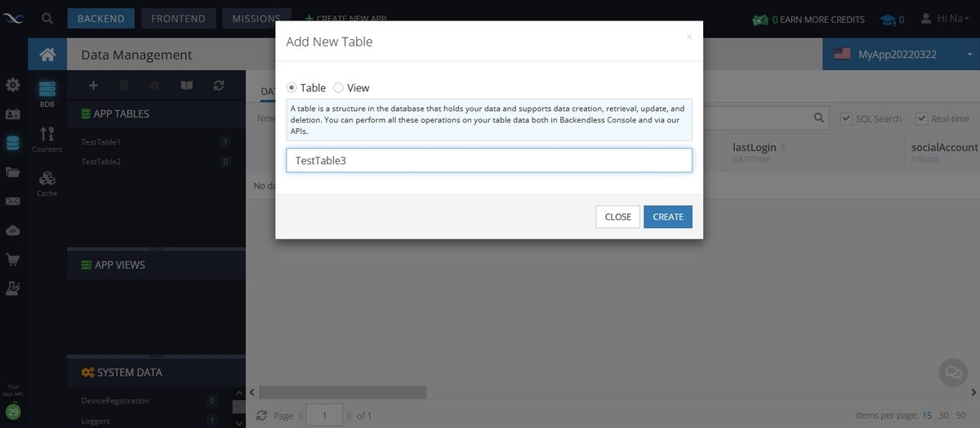
Task: Select the Table radio button
Action: (x=292, y=87)
